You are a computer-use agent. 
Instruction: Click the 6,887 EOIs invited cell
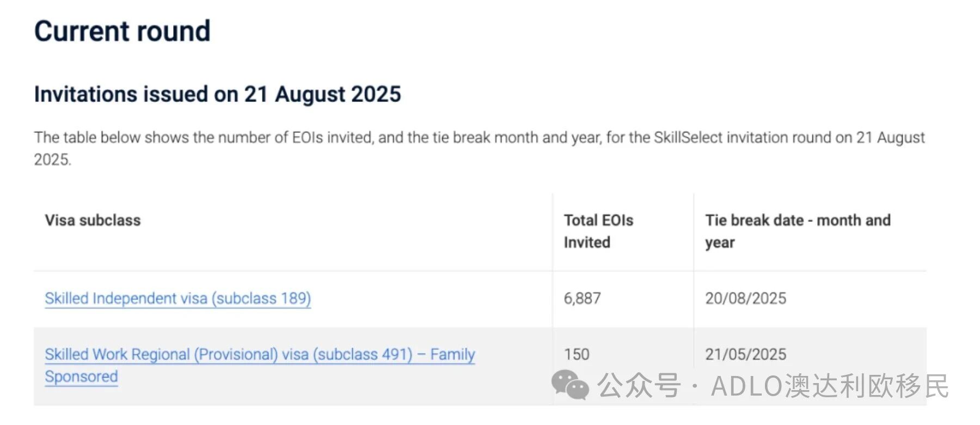pos(582,299)
